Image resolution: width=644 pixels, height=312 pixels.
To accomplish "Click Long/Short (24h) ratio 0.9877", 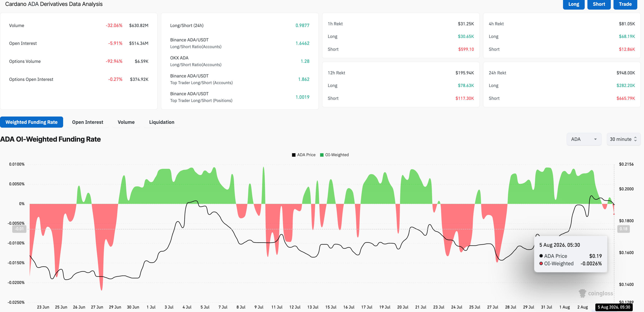I will pos(302,25).
